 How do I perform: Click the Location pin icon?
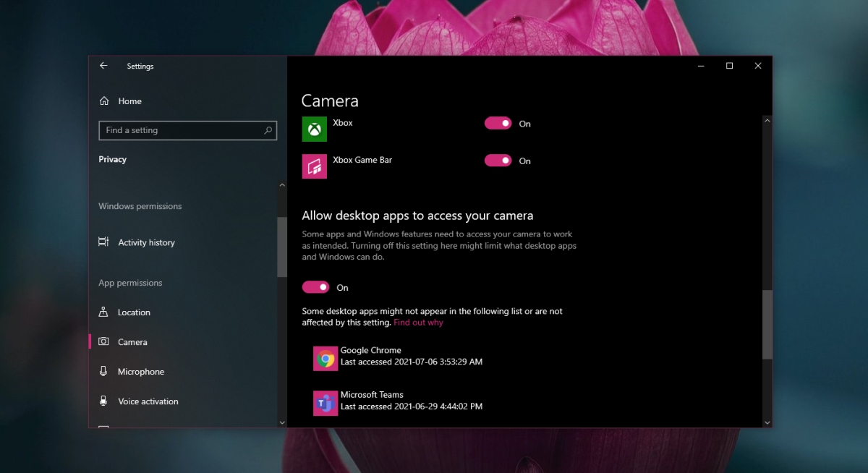click(104, 312)
